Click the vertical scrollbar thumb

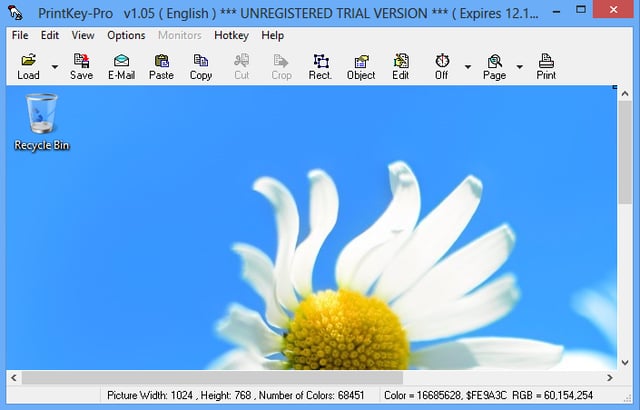pyautogui.click(x=625, y=152)
